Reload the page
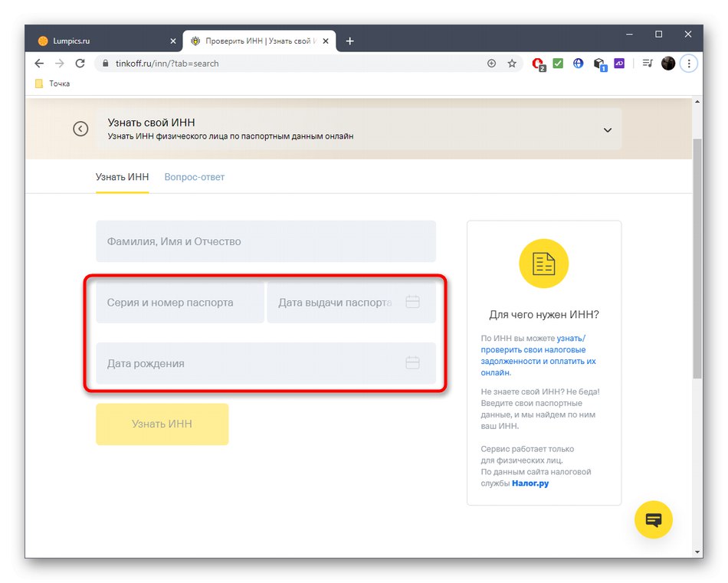The width and height of the screenshot is (728, 583). click(80, 64)
